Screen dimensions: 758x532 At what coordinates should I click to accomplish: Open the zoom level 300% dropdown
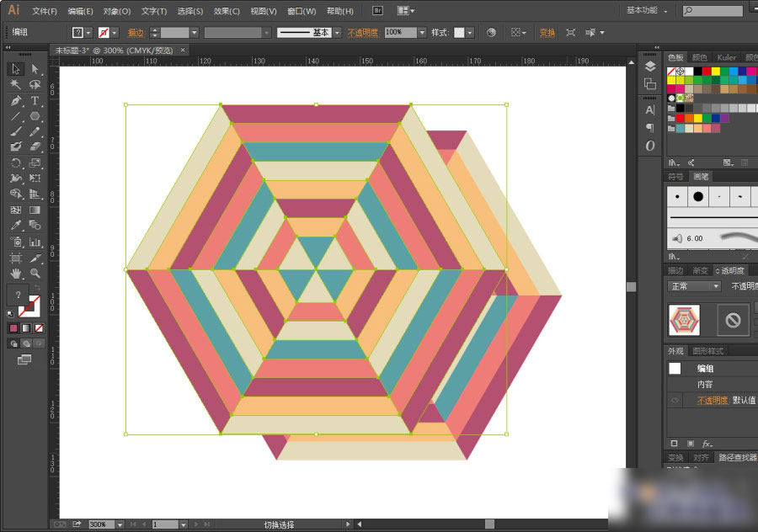120,524
